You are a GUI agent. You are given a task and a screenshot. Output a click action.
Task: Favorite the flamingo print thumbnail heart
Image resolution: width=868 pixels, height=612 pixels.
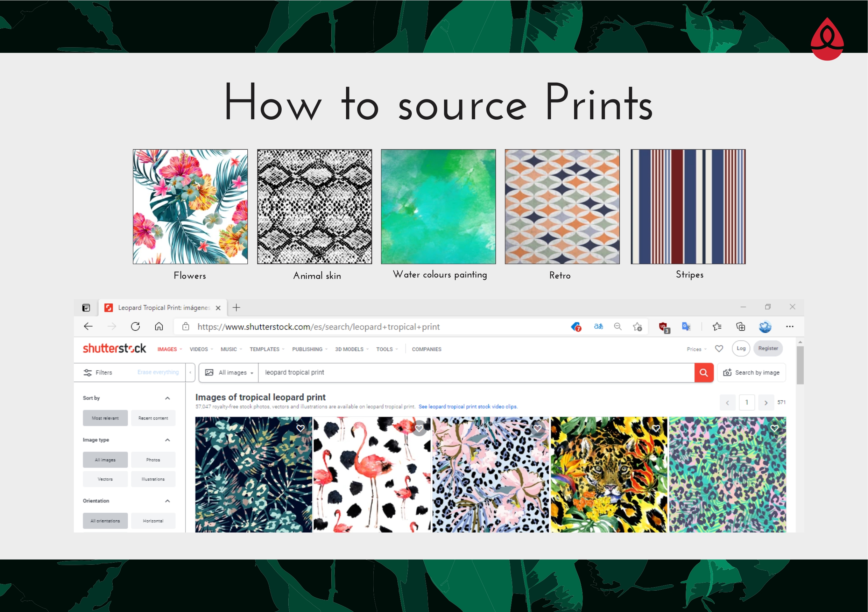pos(419,428)
